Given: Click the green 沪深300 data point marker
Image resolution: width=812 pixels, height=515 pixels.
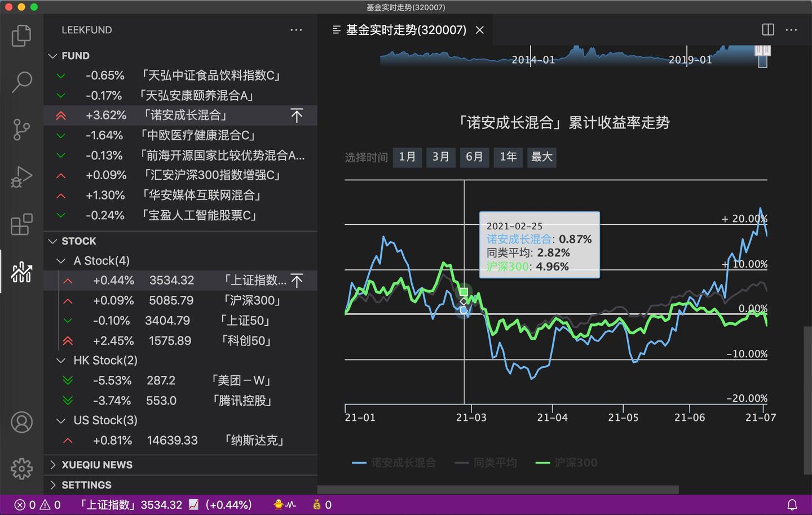Looking at the screenshot, I should 464,292.
